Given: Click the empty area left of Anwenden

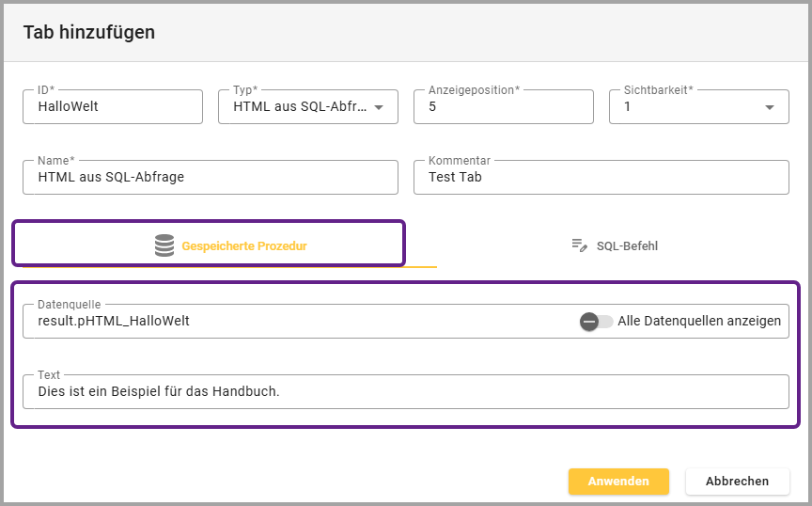Looking at the screenshot, I should click(x=282, y=481).
